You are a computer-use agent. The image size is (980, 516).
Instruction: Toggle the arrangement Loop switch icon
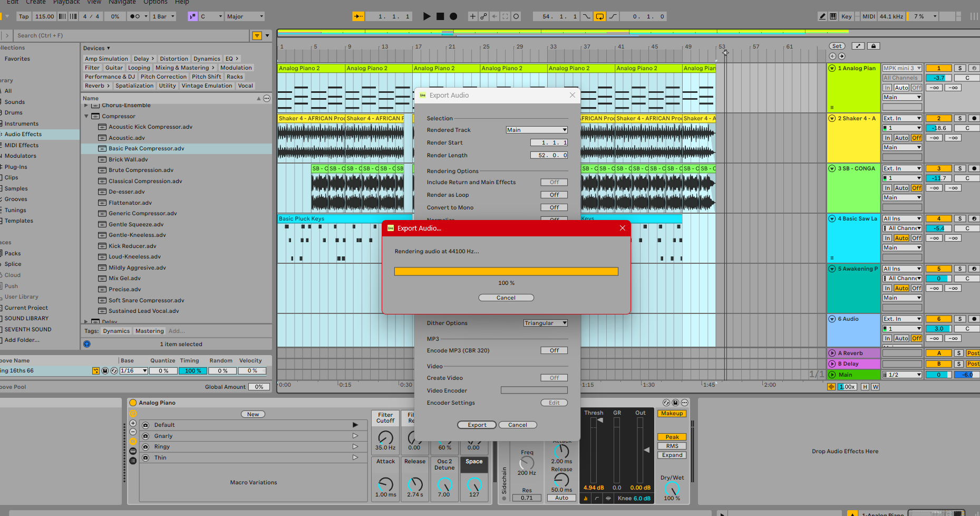tap(600, 16)
